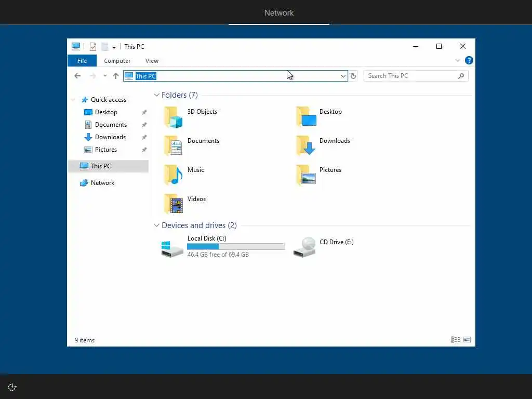Select Documents under Quick access
Image resolution: width=532 pixels, height=399 pixels.
coord(111,125)
